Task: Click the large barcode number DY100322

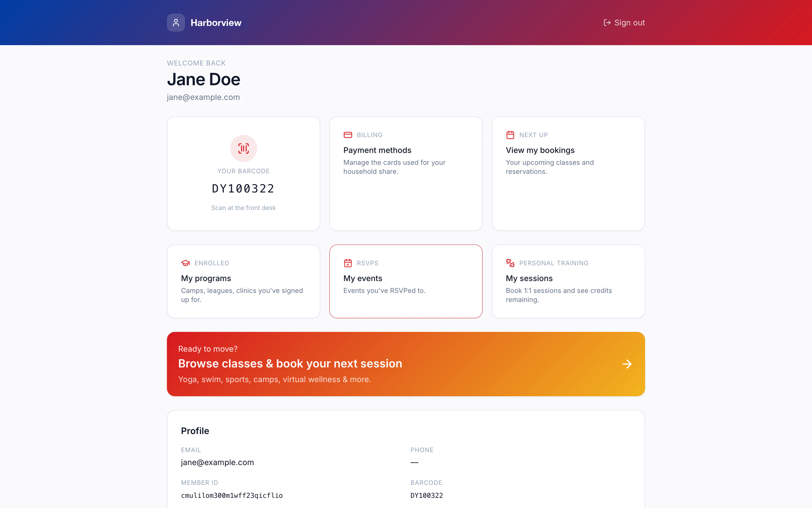Action: click(x=244, y=189)
